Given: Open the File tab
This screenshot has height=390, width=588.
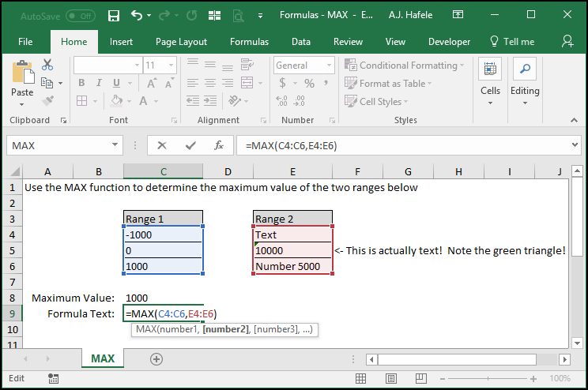Looking at the screenshot, I should pyautogui.click(x=25, y=42).
